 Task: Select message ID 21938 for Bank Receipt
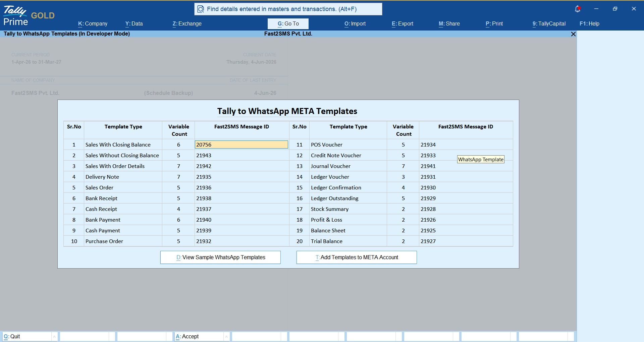pyautogui.click(x=241, y=198)
